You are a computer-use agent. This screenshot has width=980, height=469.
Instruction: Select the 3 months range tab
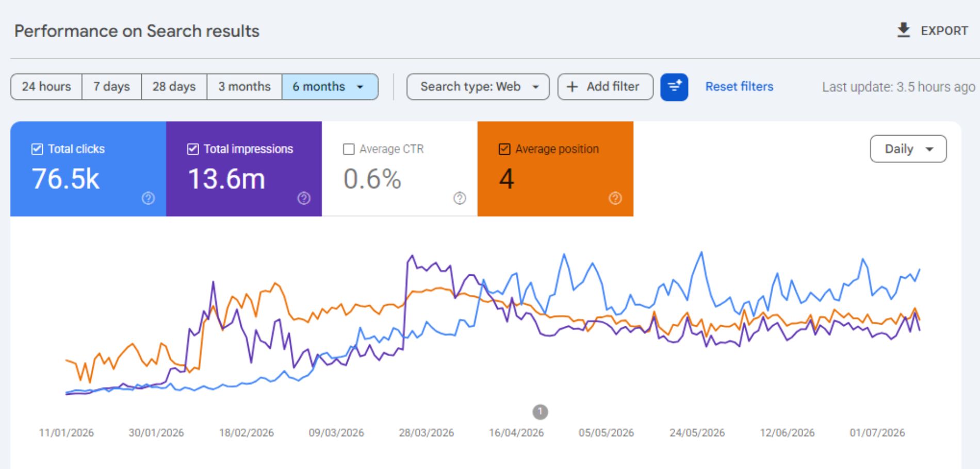[x=244, y=87]
